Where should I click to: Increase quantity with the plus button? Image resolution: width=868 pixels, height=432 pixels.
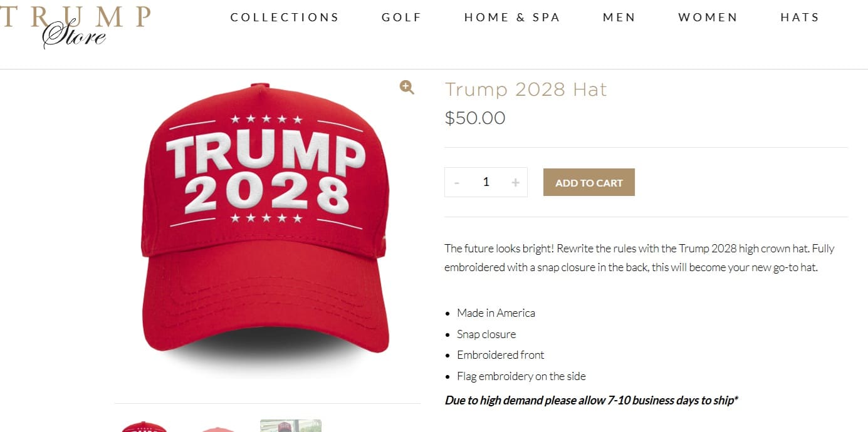(515, 182)
